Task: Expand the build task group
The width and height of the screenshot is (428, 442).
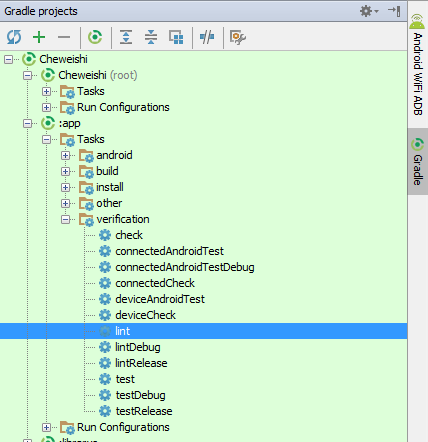Action: tap(66, 171)
